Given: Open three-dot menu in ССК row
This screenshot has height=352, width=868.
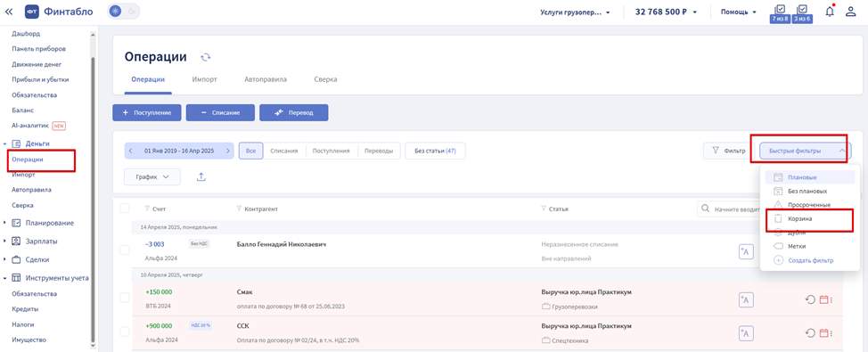Looking at the screenshot, I should [831, 333].
